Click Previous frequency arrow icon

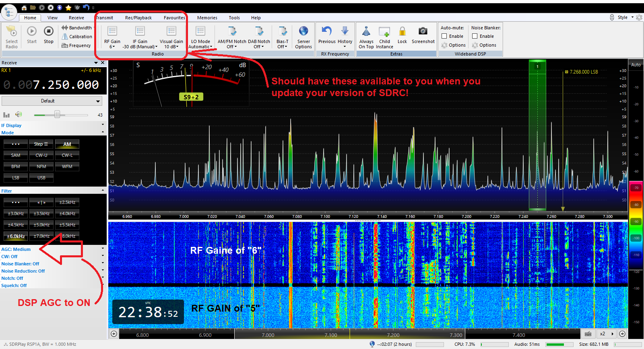pos(327,31)
